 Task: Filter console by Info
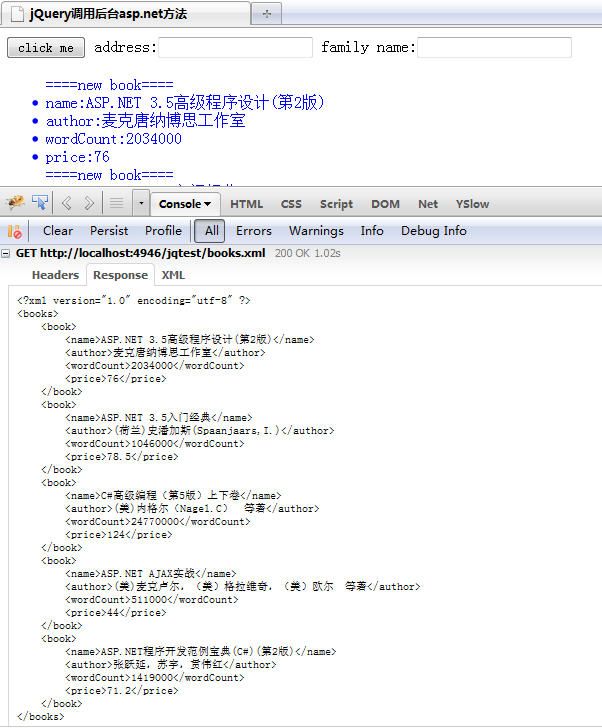click(372, 231)
